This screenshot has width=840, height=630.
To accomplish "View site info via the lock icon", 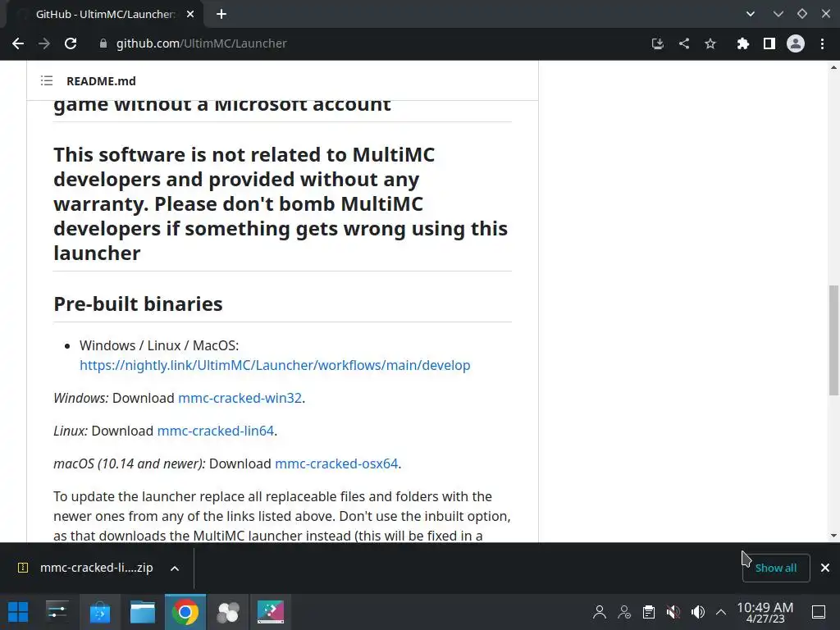I will click(x=103, y=43).
